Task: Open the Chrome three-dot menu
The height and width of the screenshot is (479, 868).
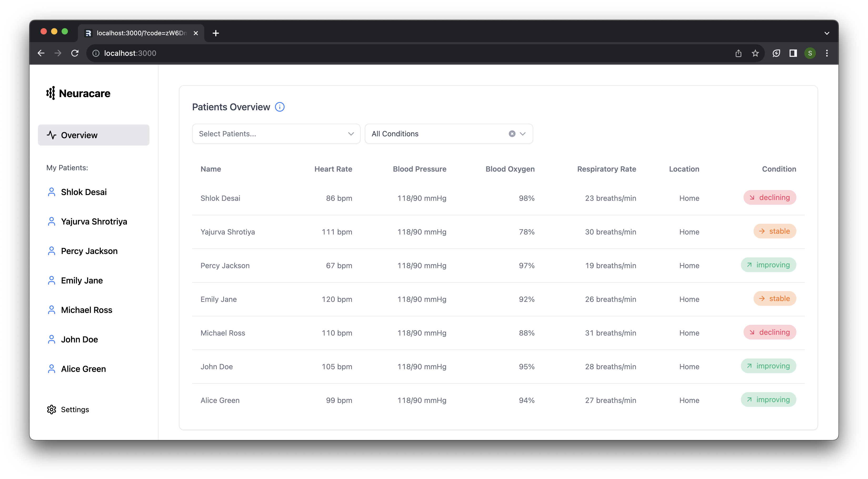Action: click(827, 53)
